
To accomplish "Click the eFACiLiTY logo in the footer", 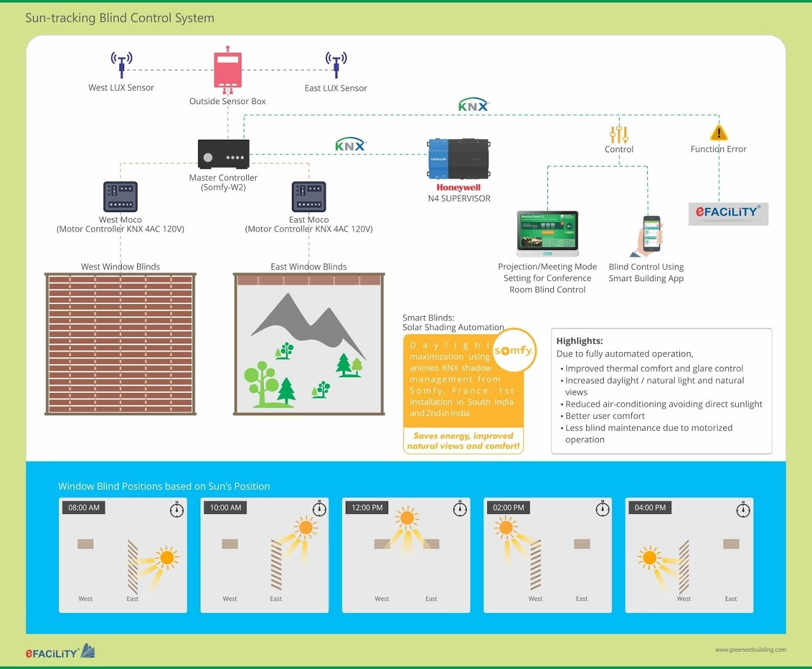I will click(60, 652).
